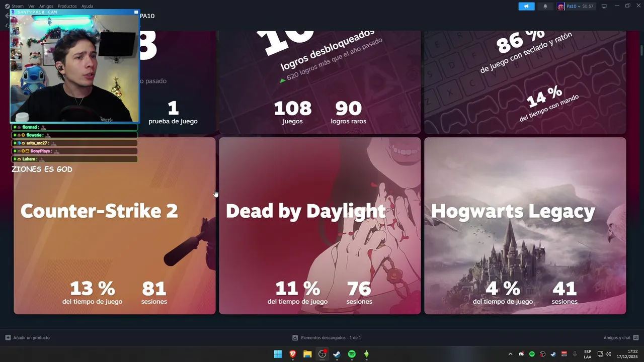Open the Hogwarts Legacy card
Screen dimensions: 644x362
(x=525, y=226)
